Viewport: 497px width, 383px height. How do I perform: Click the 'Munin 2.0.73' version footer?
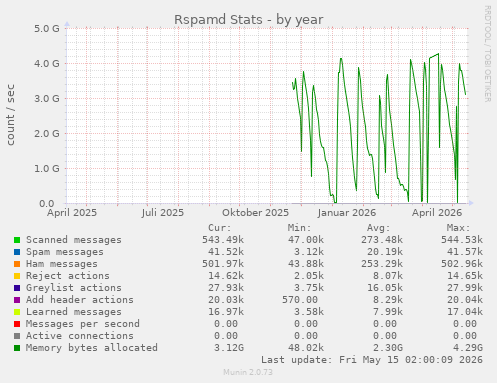coord(248,372)
